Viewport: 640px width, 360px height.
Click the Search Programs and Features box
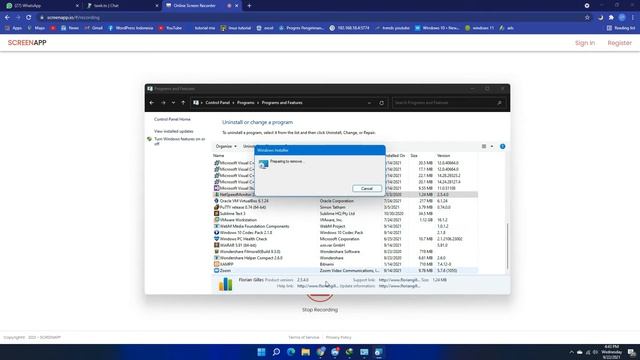point(448,103)
